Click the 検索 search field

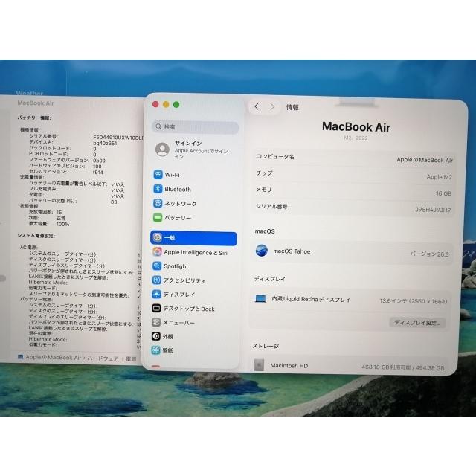196,127
